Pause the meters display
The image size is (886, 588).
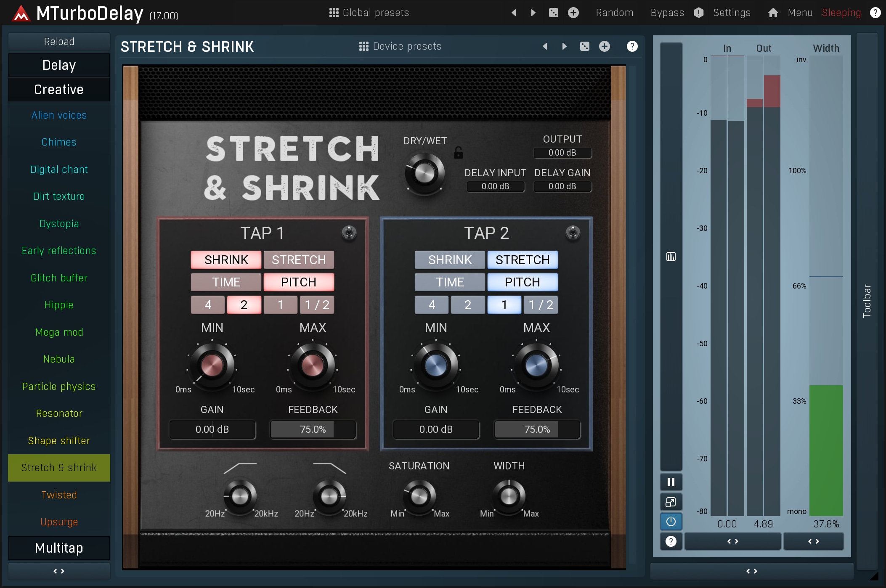(x=671, y=482)
